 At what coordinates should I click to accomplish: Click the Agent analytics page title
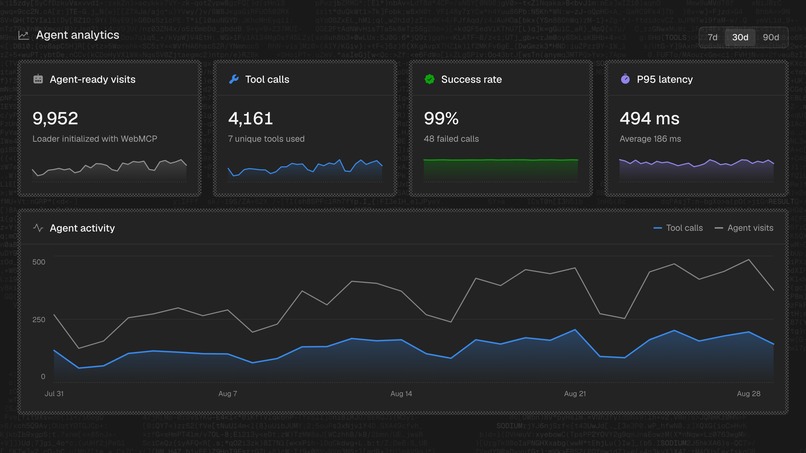78,35
